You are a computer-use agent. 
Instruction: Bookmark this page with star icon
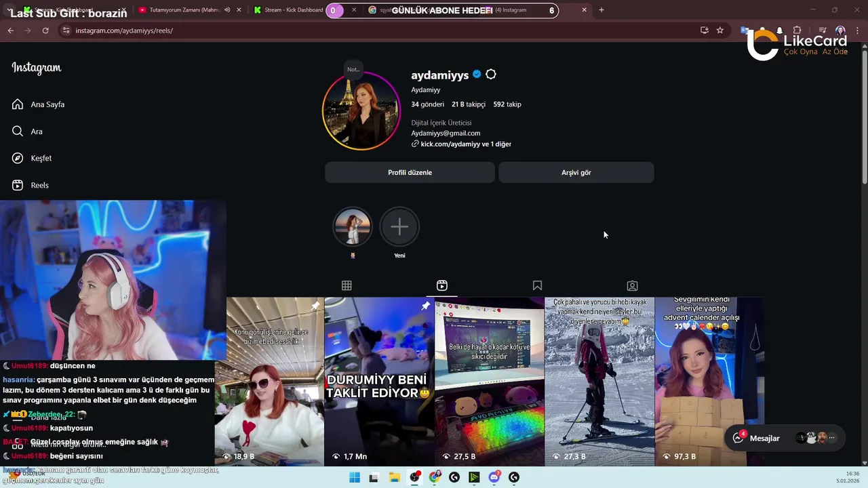720,30
